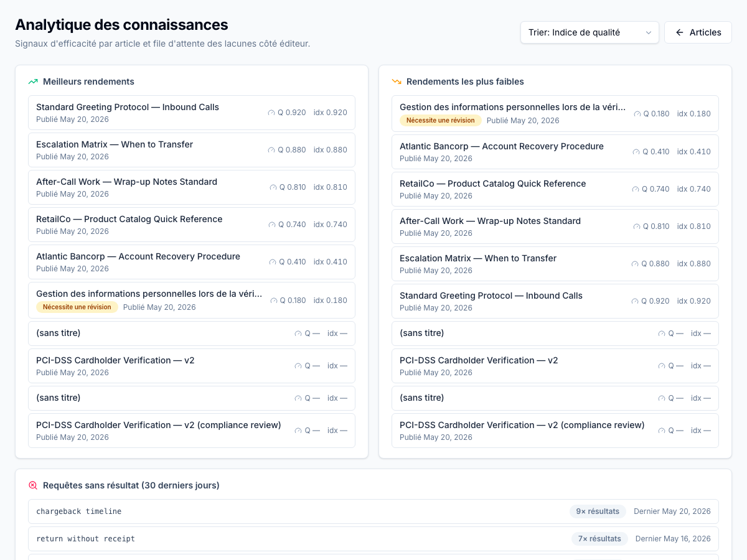Open the Trier: Indice de qualité dropdown
The width and height of the screenshot is (747, 560).
pyautogui.click(x=590, y=32)
